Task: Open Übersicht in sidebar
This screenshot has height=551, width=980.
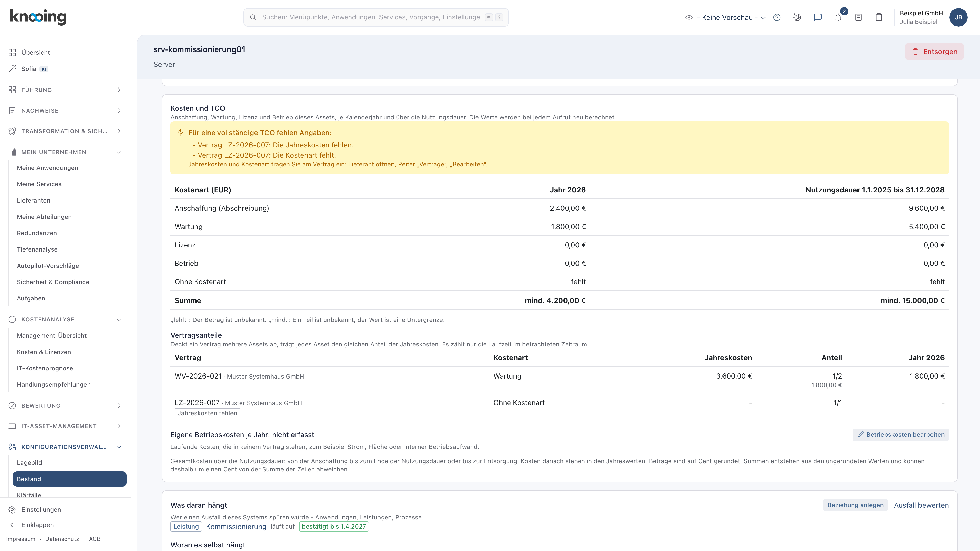Action: [36, 53]
